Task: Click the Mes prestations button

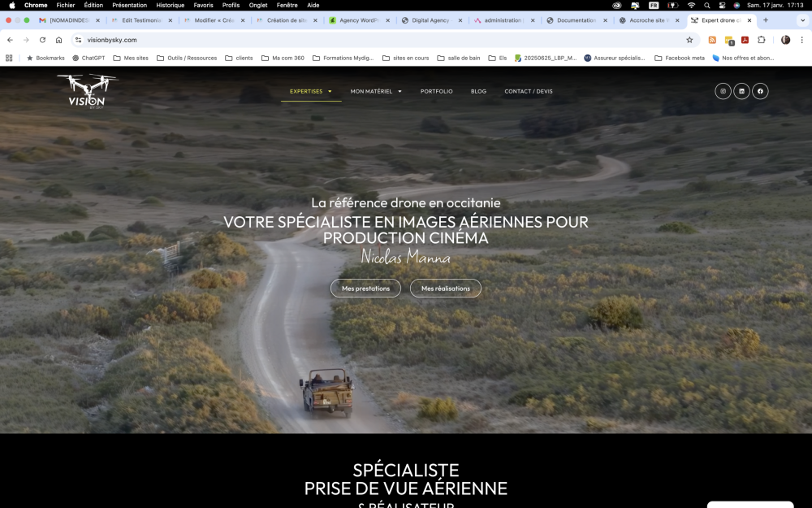Action: pos(365,288)
